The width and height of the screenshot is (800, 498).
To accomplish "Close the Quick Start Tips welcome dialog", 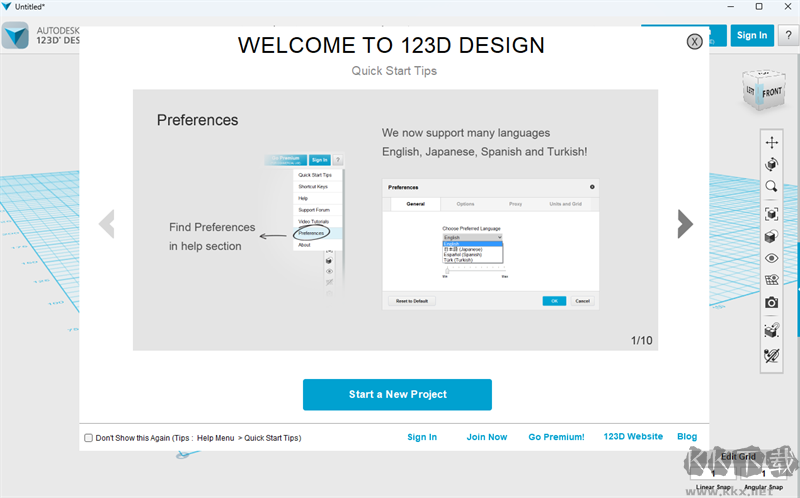I will point(694,41).
